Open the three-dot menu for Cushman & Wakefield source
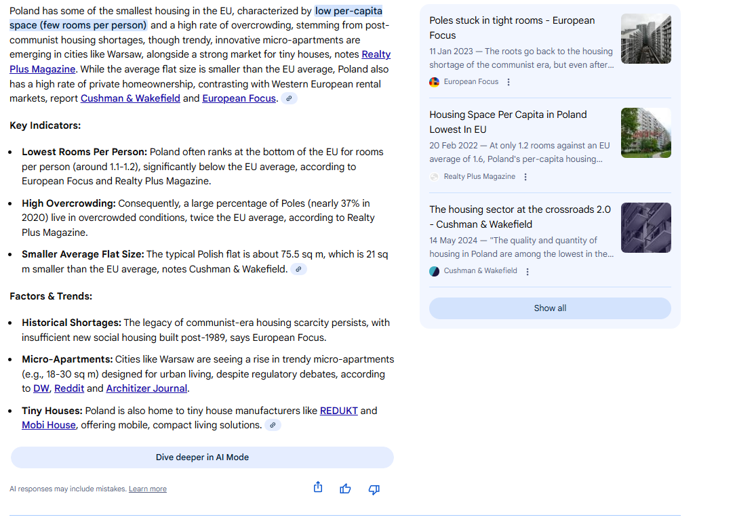This screenshot has width=756, height=532. click(528, 272)
